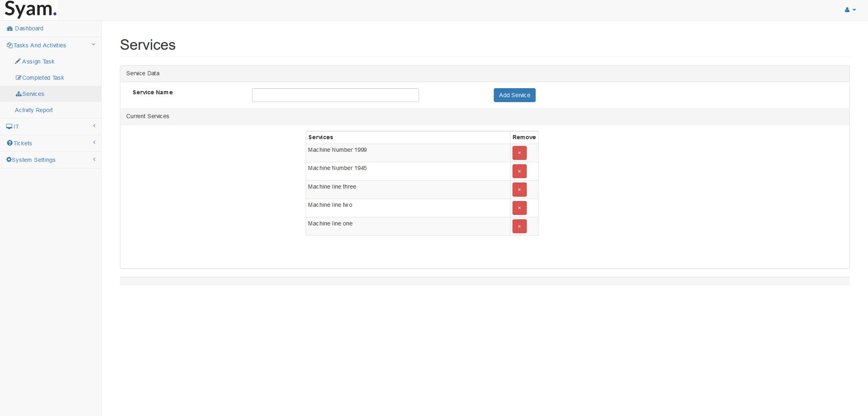Focus the Service Name input field
The width and height of the screenshot is (868, 416).
[x=335, y=95]
